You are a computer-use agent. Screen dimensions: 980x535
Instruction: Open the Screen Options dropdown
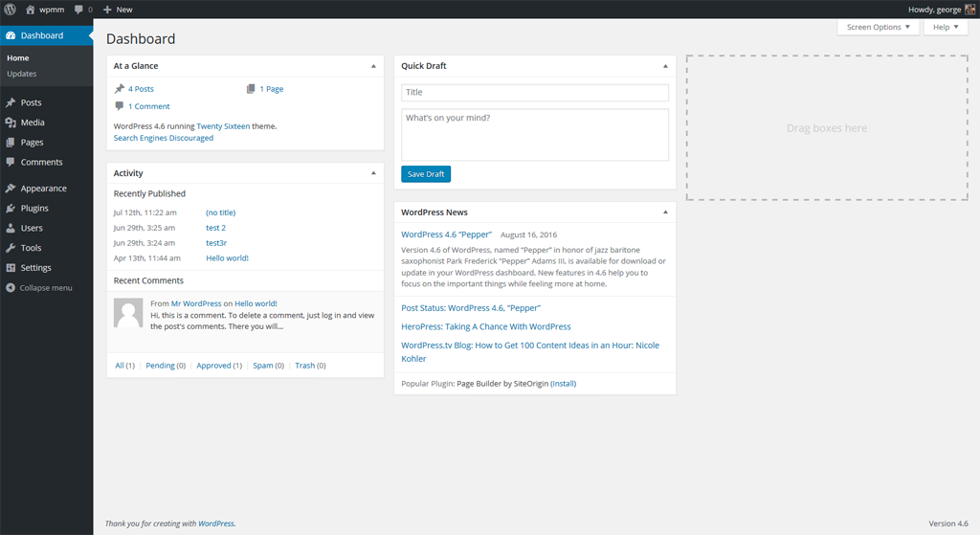(879, 27)
